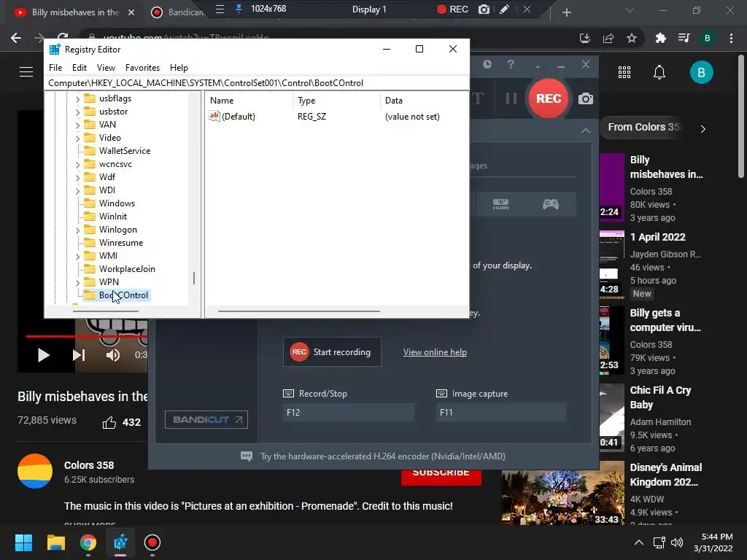The image size is (747, 560).
Task: Open Chrome three-dot menu
Action: 731,38
